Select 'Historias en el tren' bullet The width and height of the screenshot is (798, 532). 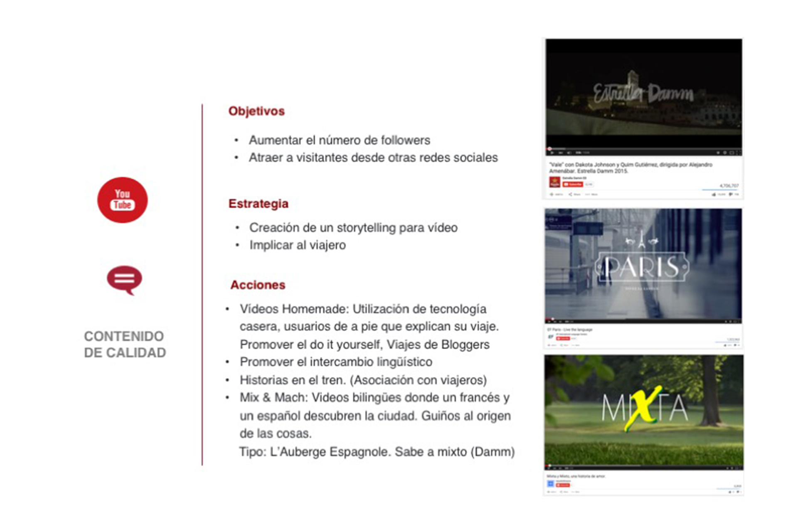[363, 380]
